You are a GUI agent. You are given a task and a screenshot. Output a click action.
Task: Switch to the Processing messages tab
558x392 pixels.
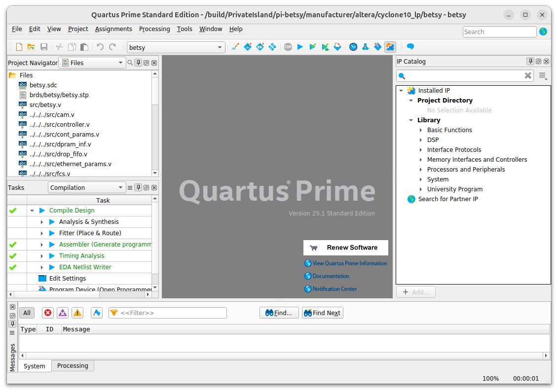click(x=73, y=366)
